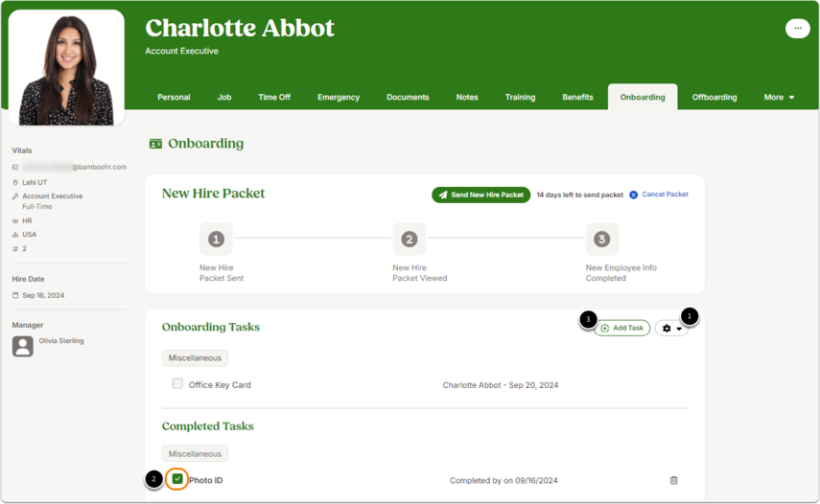View the Notes tab
Viewport: 820px width, 504px height.
467,97
